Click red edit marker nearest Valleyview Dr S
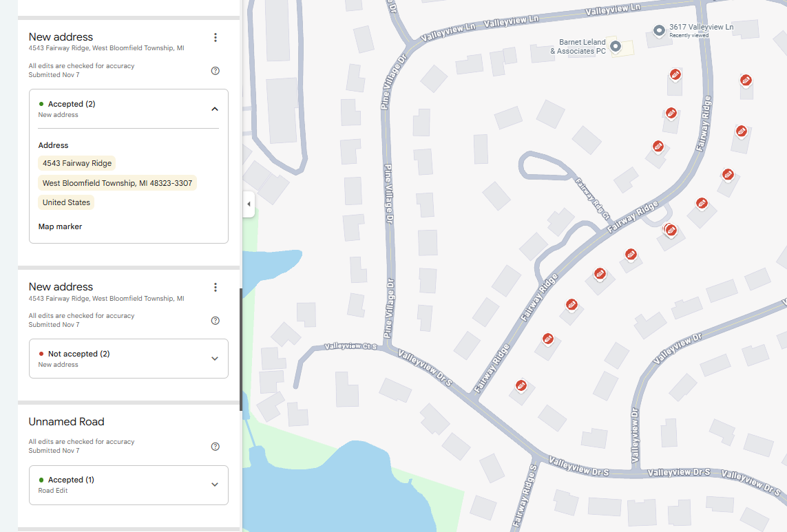Image resolution: width=787 pixels, height=532 pixels. coord(521,385)
